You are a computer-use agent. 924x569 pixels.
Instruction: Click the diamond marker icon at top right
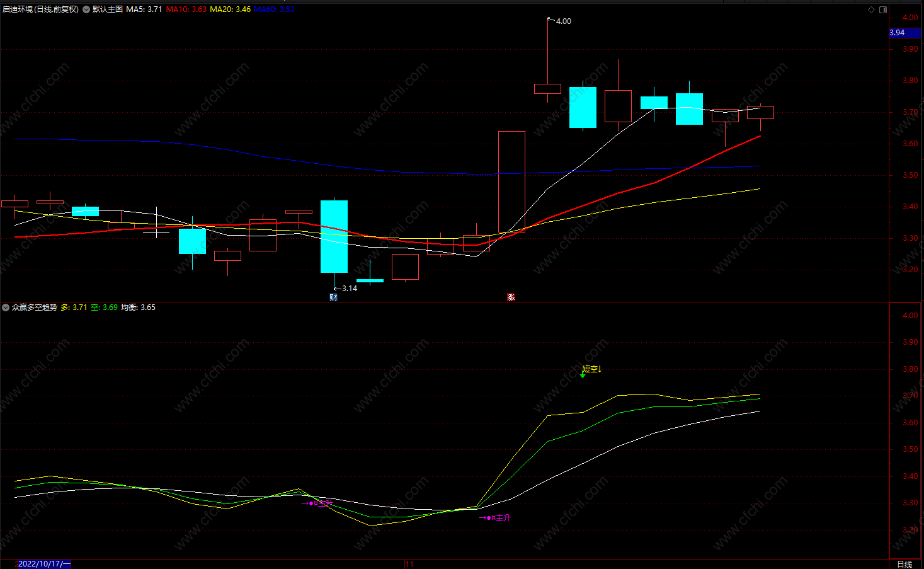point(872,9)
